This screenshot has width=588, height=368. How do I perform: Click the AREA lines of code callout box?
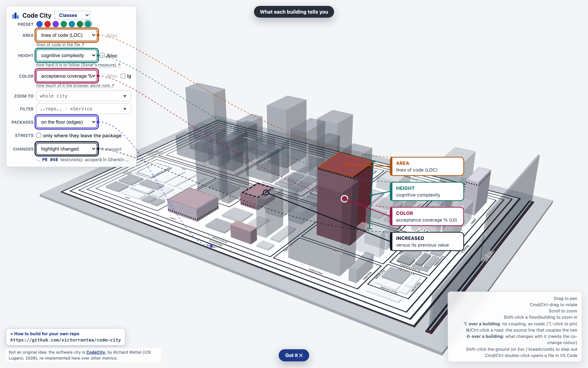(427, 167)
